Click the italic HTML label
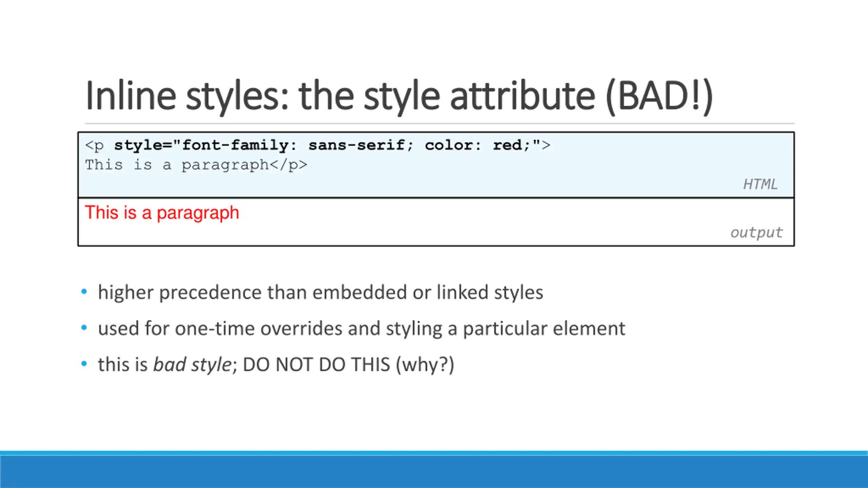Viewport: 868px width, 488px height. 760,184
